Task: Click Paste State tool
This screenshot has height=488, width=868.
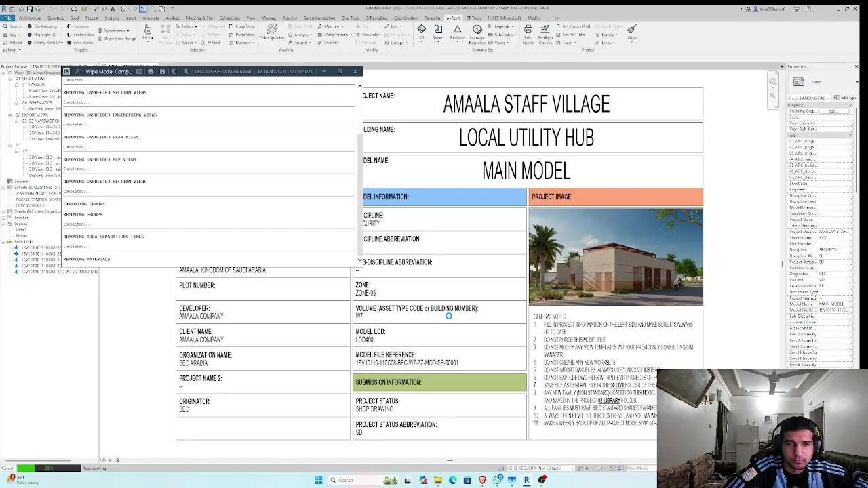Action: coord(242,35)
